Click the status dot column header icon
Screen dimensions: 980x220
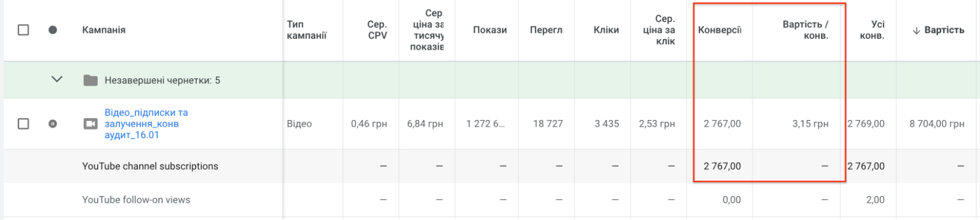click(x=53, y=30)
